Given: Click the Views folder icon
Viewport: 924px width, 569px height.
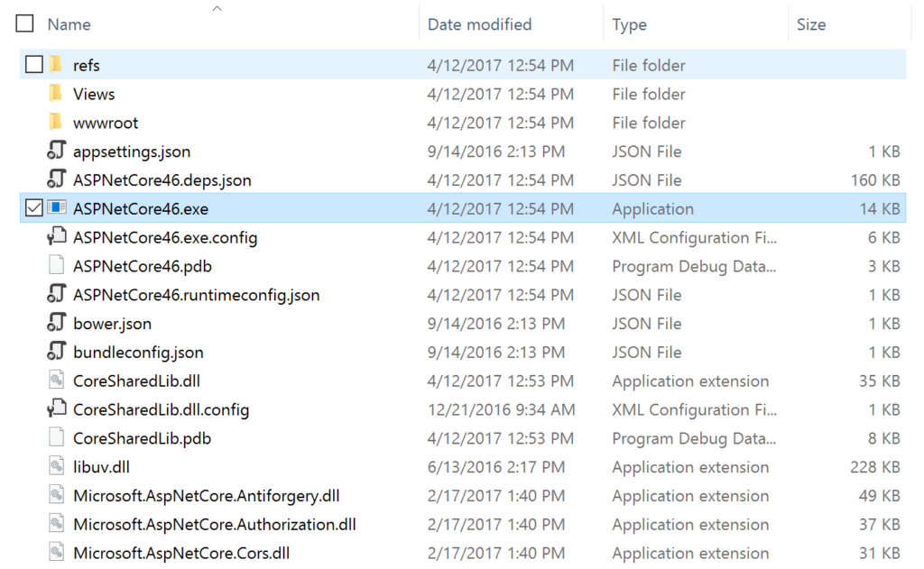Looking at the screenshot, I should 56,93.
